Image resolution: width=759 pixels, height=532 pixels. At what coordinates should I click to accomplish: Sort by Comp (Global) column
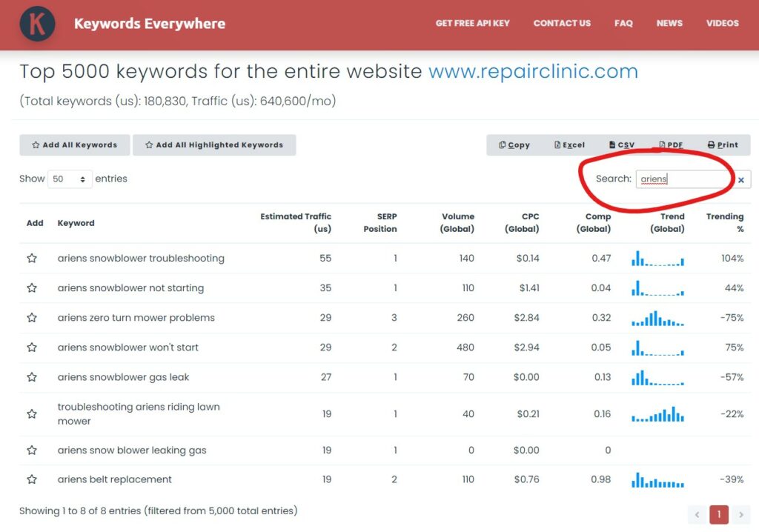pyautogui.click(x=594, y=223)
